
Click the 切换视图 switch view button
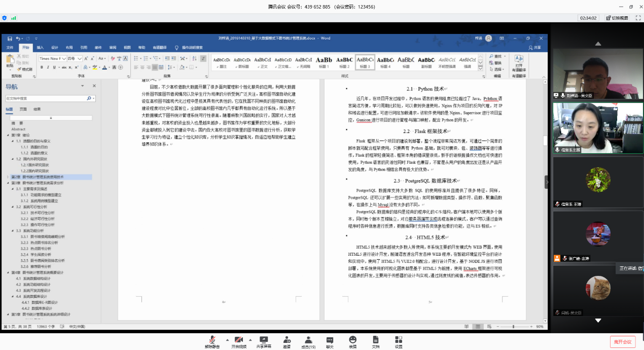[x=617, y=18]
